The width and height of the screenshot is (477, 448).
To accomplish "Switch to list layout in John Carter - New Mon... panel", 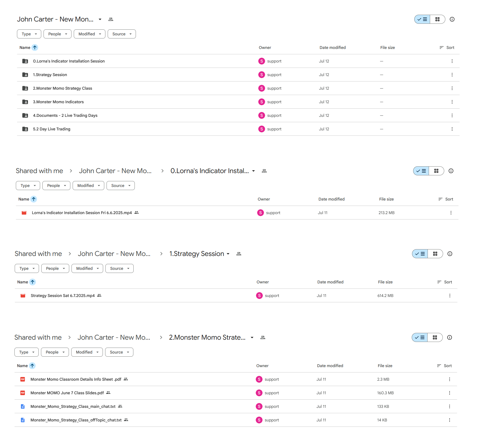I will pos(422,19).
